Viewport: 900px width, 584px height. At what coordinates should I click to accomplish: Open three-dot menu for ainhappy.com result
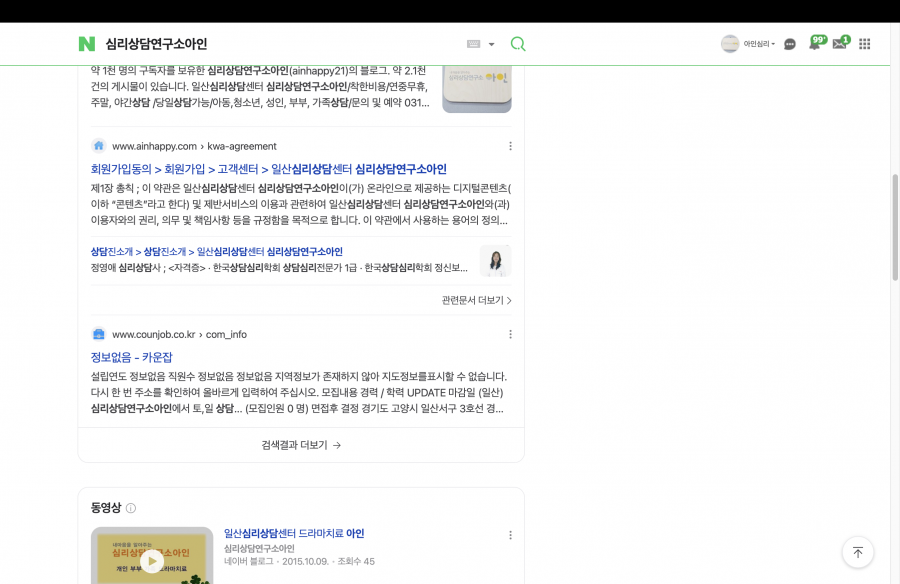(510, 146)
